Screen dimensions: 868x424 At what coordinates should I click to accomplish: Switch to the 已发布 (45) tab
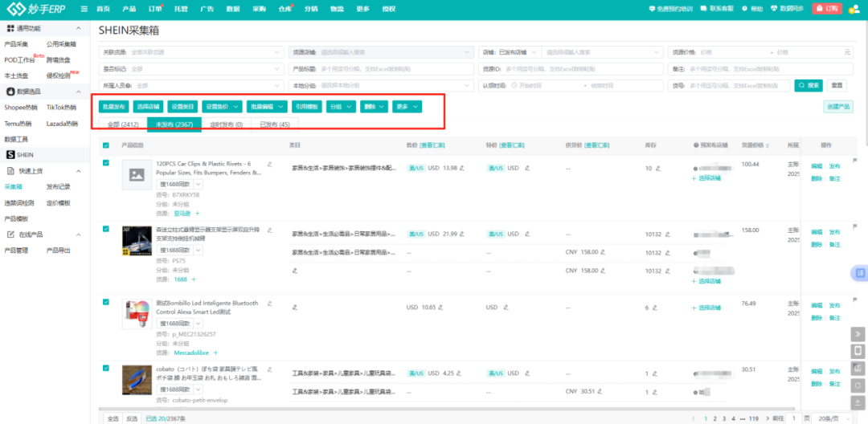(274, 124)
